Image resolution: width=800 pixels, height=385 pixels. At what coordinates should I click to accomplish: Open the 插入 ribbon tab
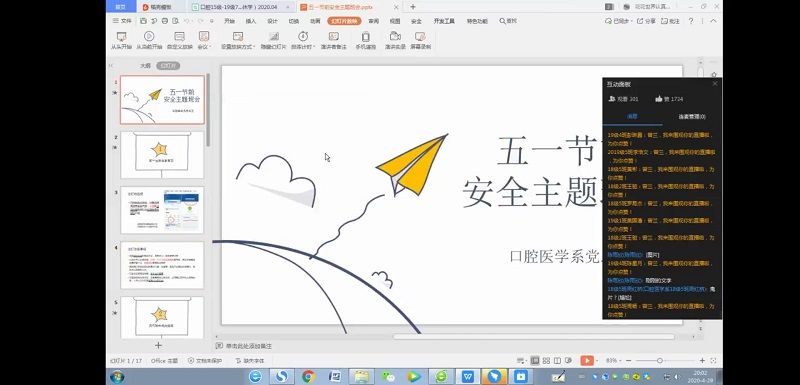[251, 21]
